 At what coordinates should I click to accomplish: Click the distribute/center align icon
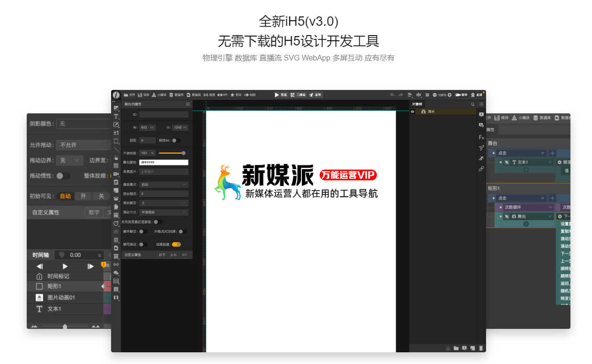419,95
